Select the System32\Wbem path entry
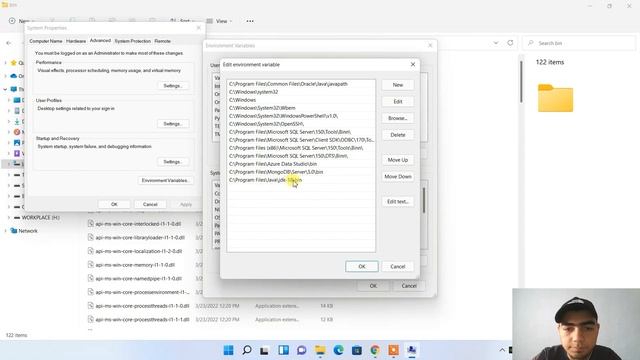640x360 pixels. pyautogui.click(x=301, y=108)
